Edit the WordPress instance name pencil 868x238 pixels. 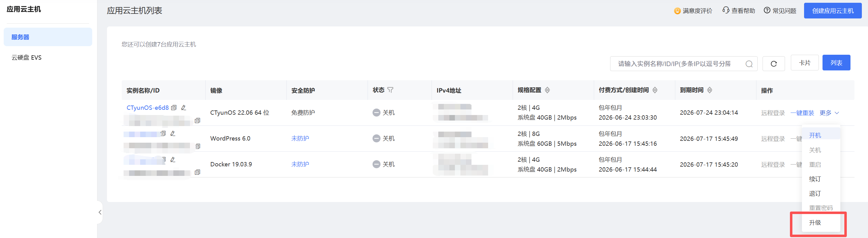point(173,133)
